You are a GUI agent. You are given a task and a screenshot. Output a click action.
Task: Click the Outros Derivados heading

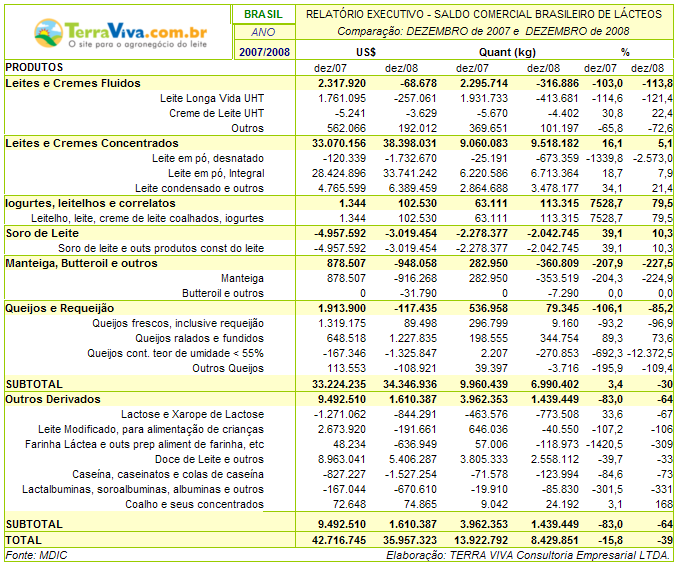click(x=53, y=399)
